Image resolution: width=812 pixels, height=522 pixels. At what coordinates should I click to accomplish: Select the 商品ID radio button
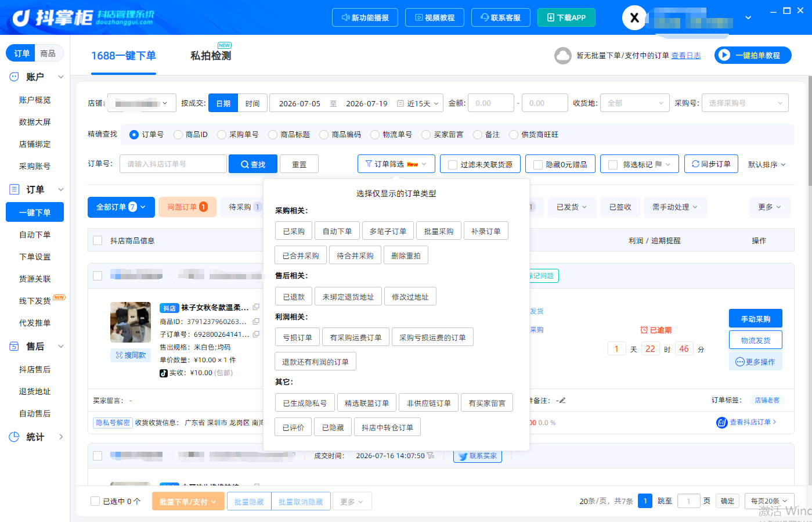point(178,135)
